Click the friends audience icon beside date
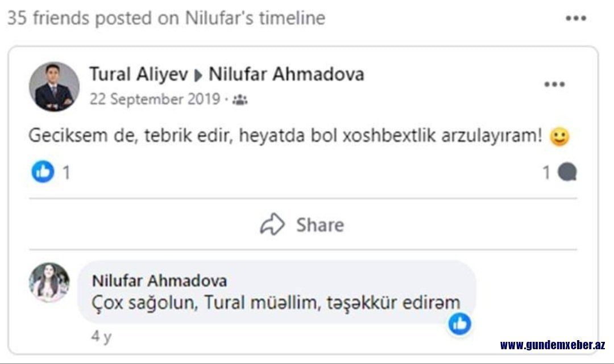This screenshot has width=614, height=364. pos(240,100)
